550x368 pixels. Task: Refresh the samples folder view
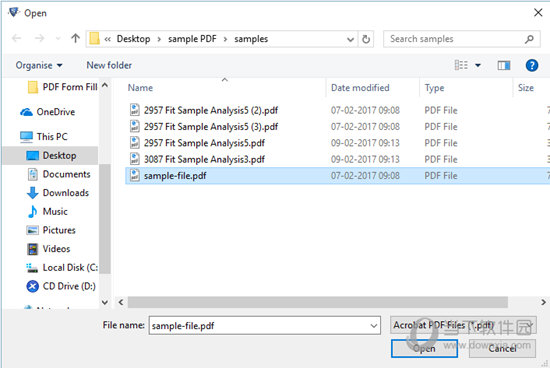(366, 39)
